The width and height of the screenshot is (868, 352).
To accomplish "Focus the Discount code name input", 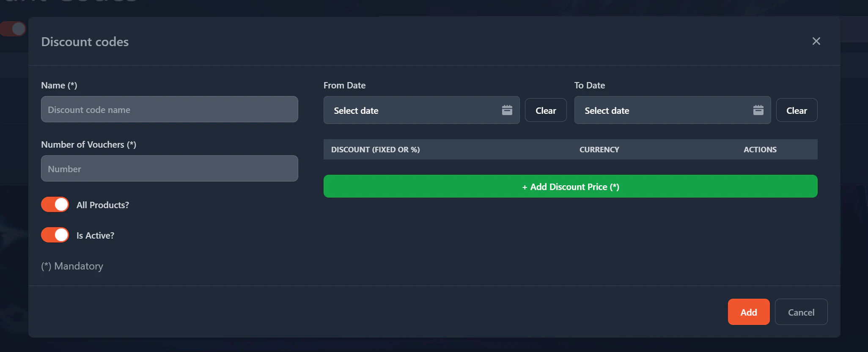I will 170,109.
